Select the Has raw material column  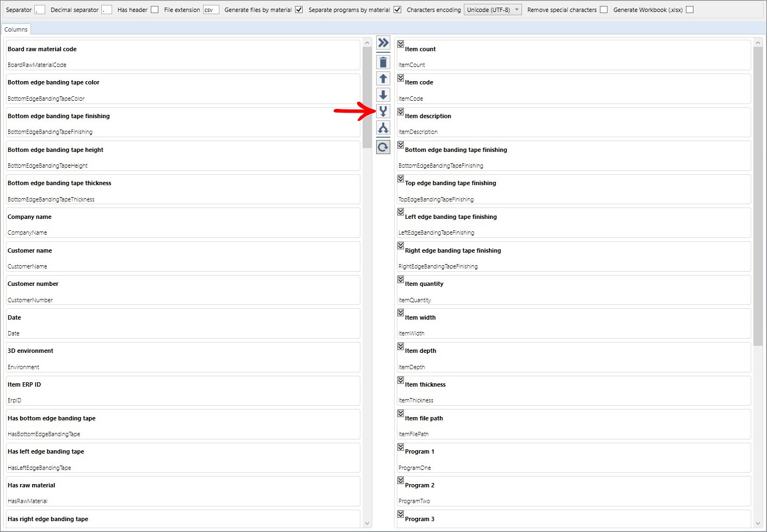[183, 492]
